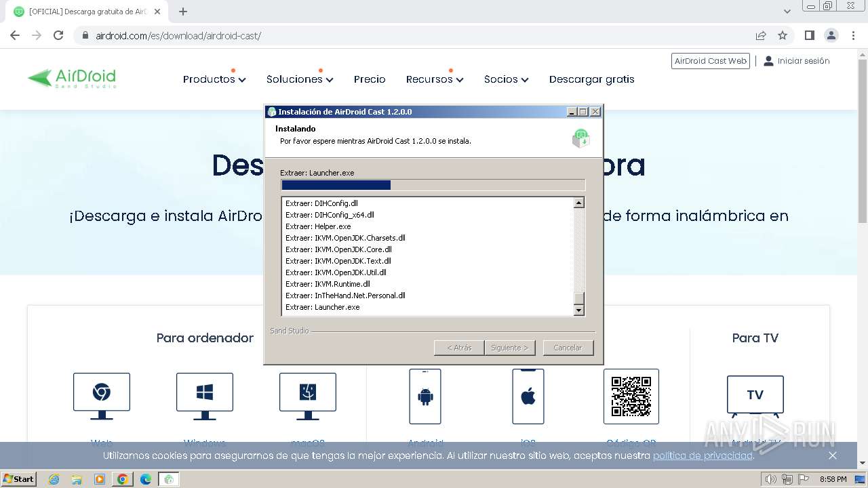The width and height of the screenshot is (868, 488).
Task: Click the site padlock icon in address bar
Action: 85,35
